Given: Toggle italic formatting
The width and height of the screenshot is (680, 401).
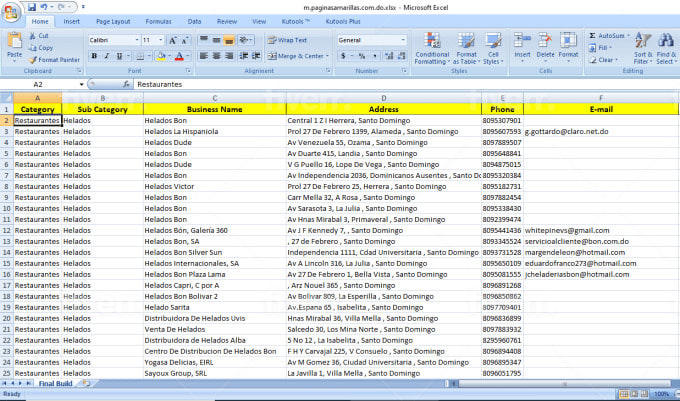Looking at the screenshot, I should [107, 56].
